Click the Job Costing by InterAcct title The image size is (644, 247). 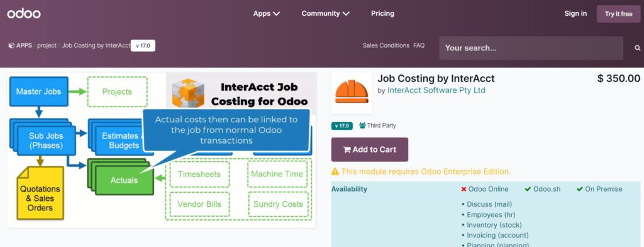[436, 78]
